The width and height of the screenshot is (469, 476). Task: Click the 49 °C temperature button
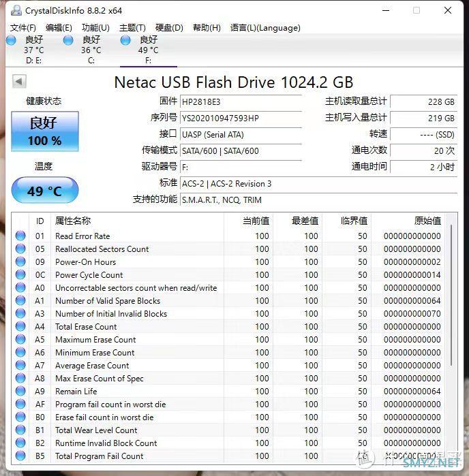point(45,191)
